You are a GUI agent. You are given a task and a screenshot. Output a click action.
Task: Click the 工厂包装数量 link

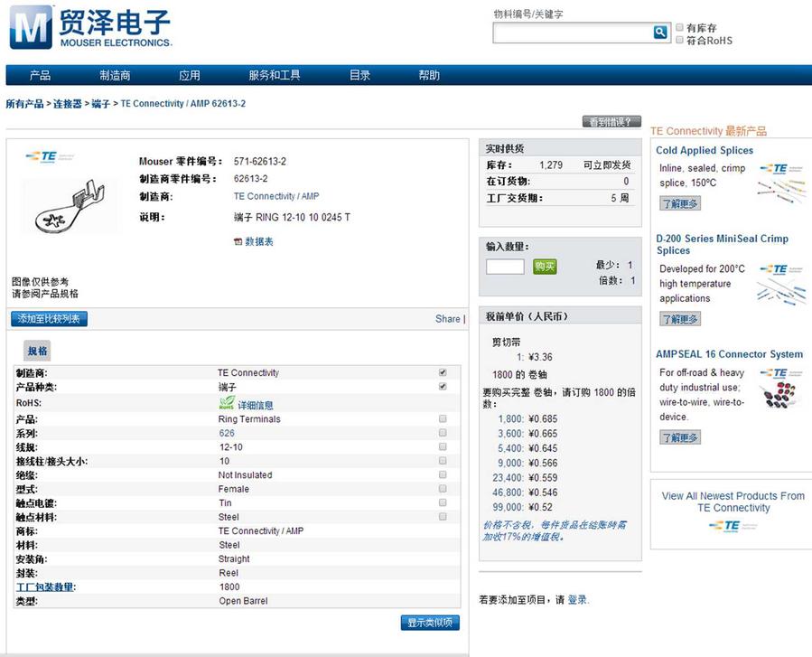tap(45, 587)
